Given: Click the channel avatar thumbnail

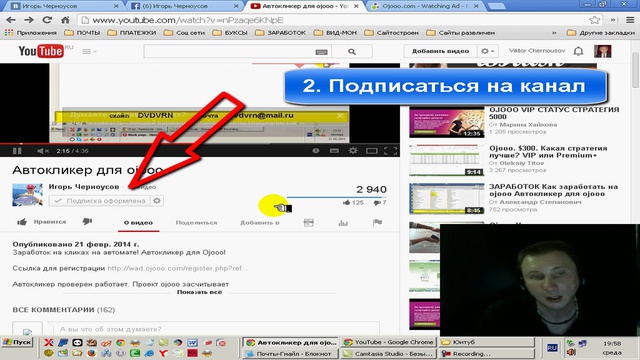Looking at the screenshot, I should coord(27,195).
